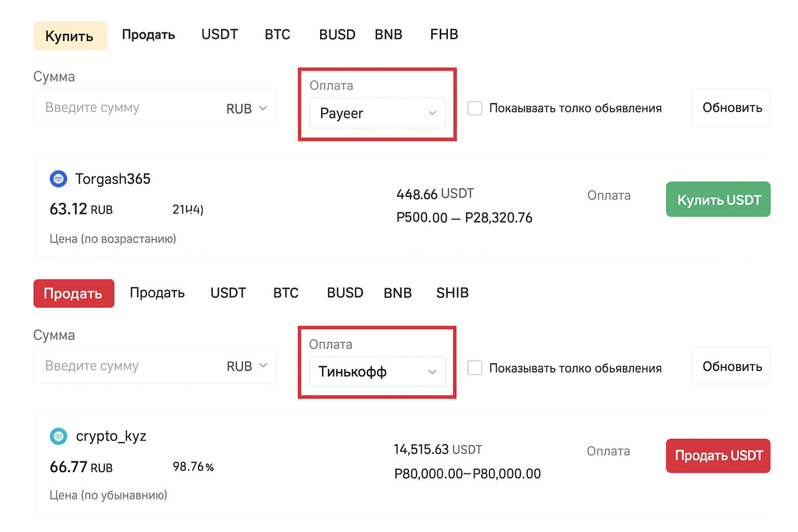Select the FHB tab

pyautogui.click(x=444, y=34)
